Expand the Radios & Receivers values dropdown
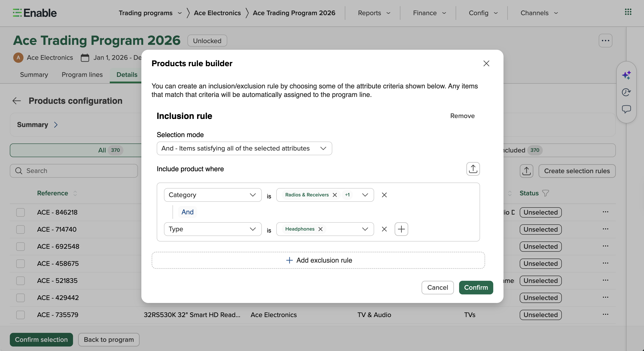644x351 pixels. (365, 195)
